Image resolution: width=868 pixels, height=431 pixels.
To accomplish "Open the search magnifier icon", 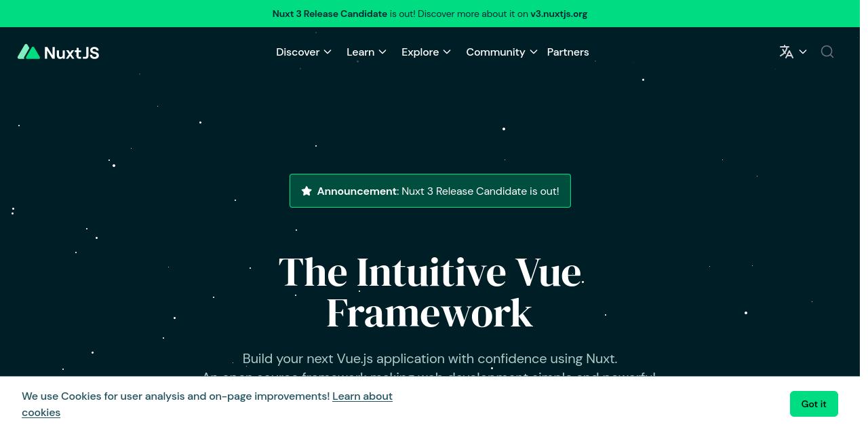I will tap(827, 52).
